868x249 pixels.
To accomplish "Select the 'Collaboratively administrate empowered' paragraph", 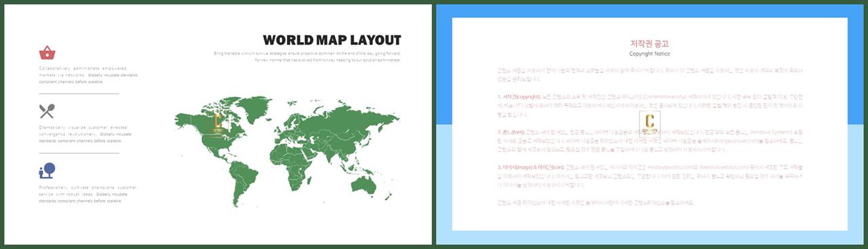I will coord(88,75).
